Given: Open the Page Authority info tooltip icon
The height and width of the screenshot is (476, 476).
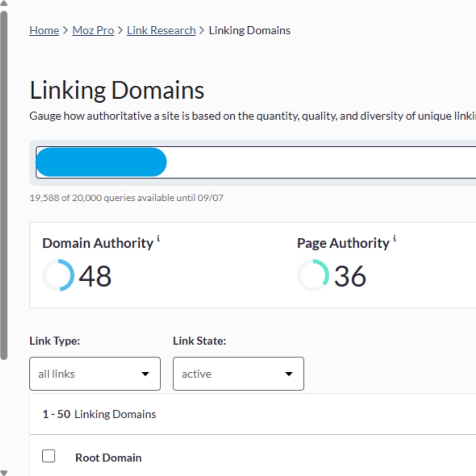Looking at the screenshot, I should 394,238.
